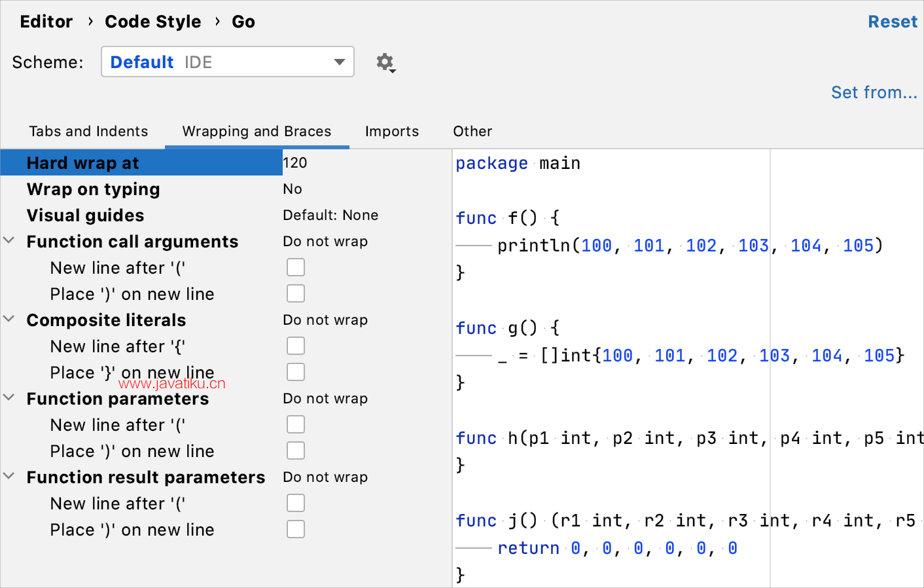924x588 pixels.
Task: Collapse the Function parameters group
Action: (9, 398)
